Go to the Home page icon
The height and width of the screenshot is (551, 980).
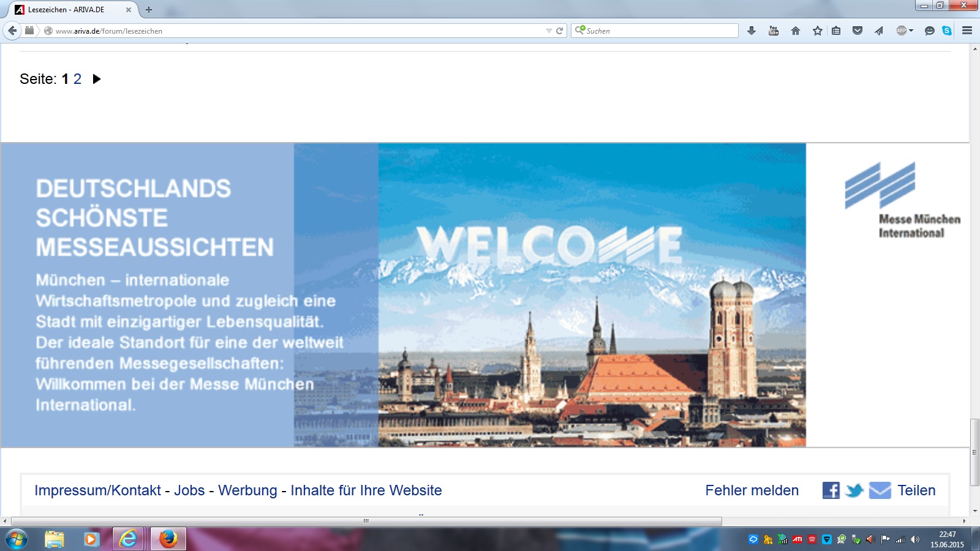point(796,31)
